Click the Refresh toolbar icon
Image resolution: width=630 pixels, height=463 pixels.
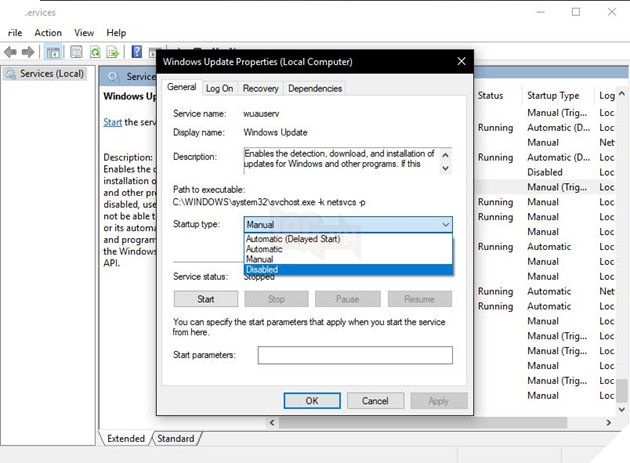coord(95,52)
